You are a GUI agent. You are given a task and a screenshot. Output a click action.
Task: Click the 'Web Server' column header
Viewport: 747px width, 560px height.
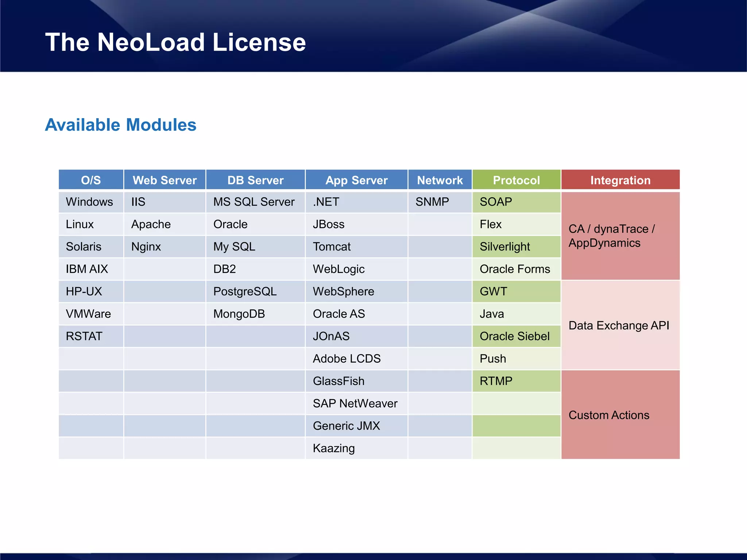[x=165, y=180]
